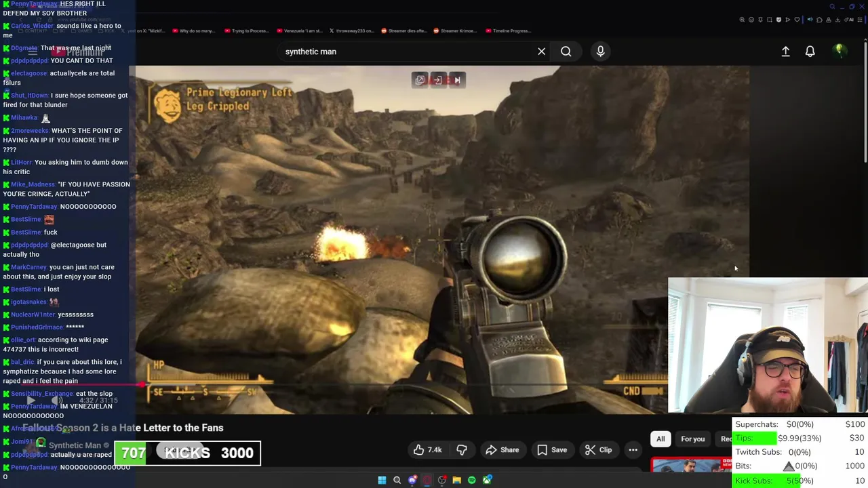The width and height of the screenshot is (868, 488).
Task: Click the Clip scissors button
Action: [x=598, y=450]
